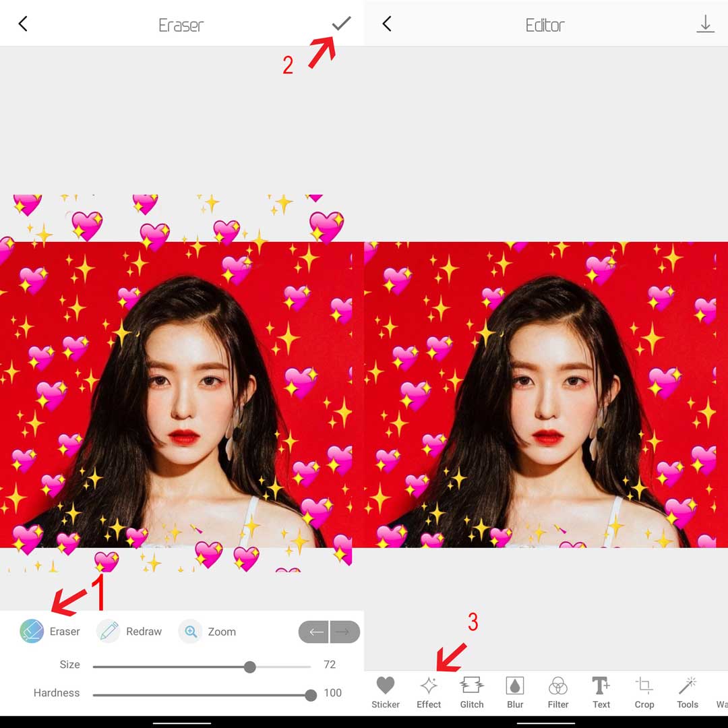Tap the photo in the Editor canvas
The image size is (728, 728).
546,394
